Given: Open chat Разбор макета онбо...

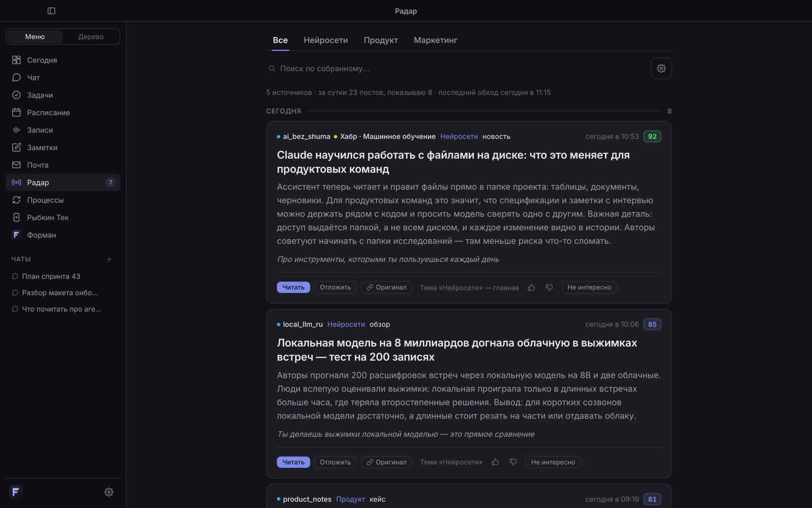Looking at the screenshot, I should 62,293.
